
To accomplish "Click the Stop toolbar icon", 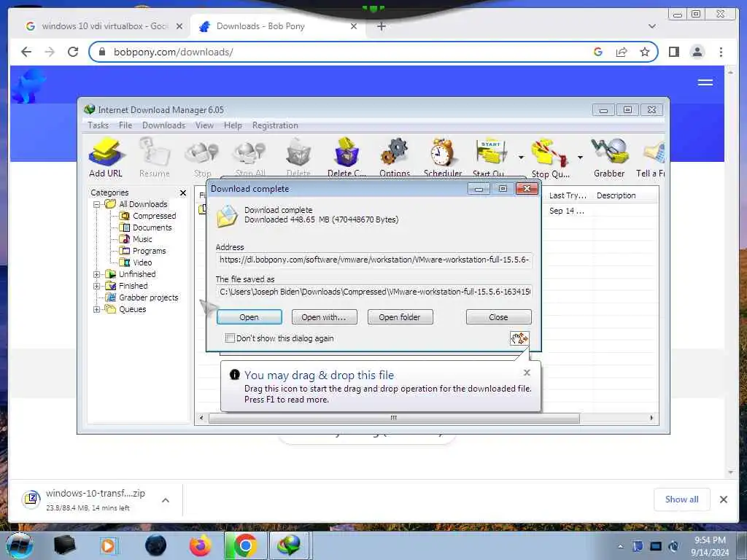I will coord(203,157).
